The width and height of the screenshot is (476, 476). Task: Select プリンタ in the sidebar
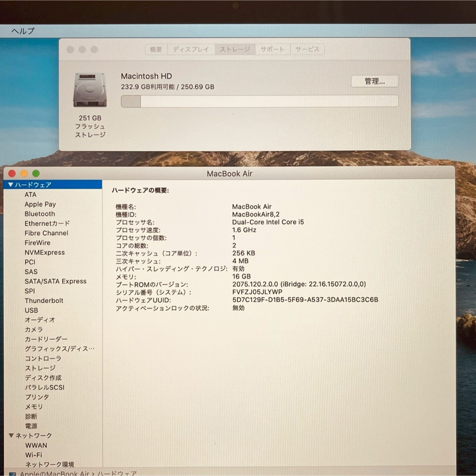pyautogui.click(x=37, y=397)
